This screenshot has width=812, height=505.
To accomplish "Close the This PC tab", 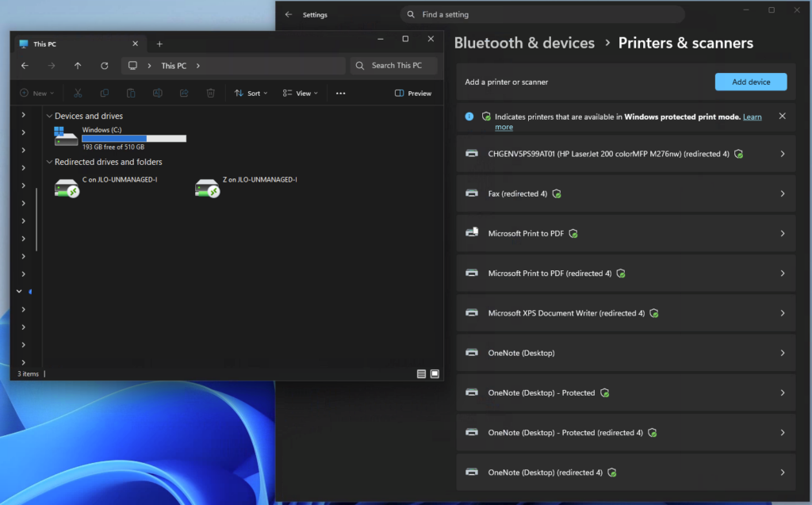I will pos(135,44).
